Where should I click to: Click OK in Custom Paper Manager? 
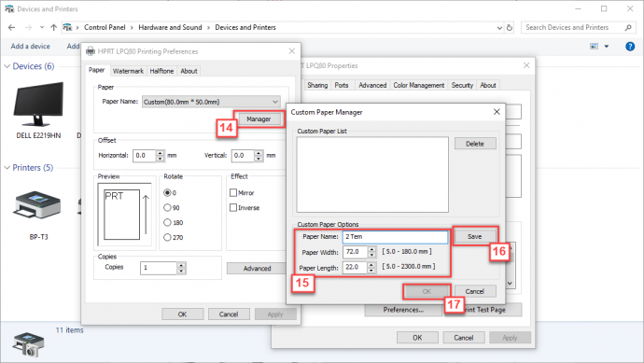click(x=427, y=291)
